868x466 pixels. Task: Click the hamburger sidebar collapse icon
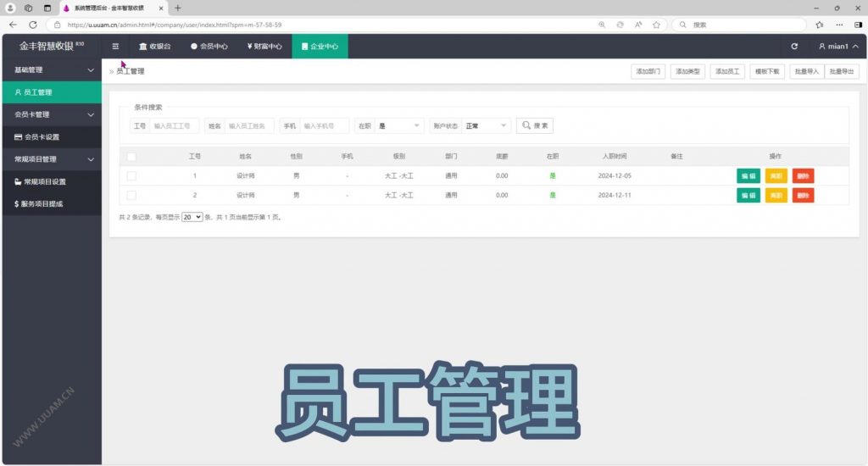click(115, 47)
